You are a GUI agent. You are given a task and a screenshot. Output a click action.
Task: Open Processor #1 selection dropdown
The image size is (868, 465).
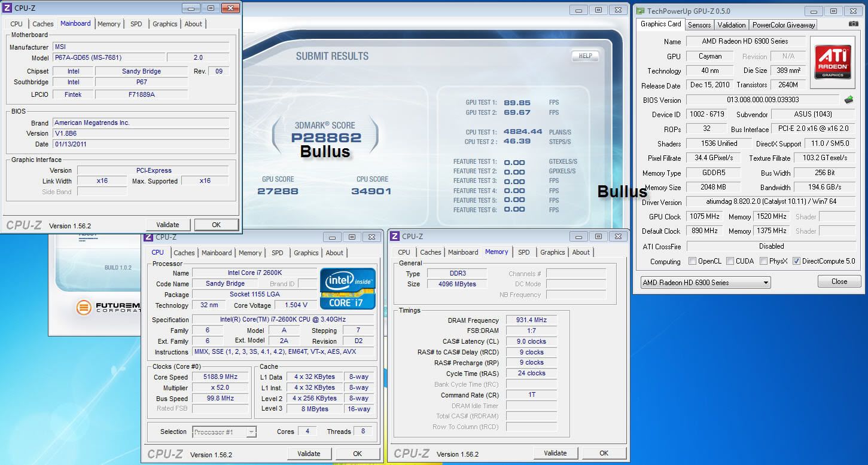224,432
